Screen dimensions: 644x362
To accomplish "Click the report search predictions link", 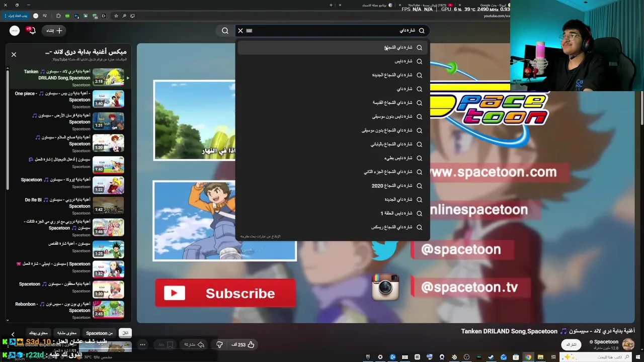I will point(260,236).
